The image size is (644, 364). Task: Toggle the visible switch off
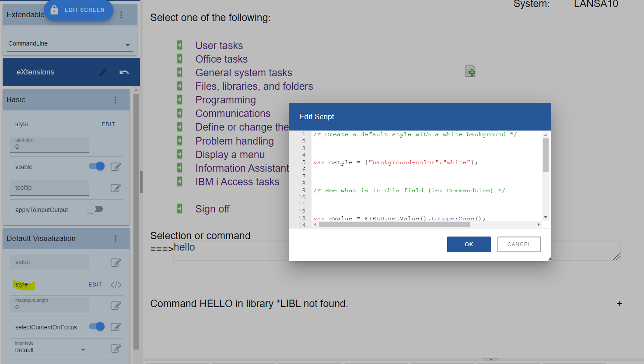point(97,166)
